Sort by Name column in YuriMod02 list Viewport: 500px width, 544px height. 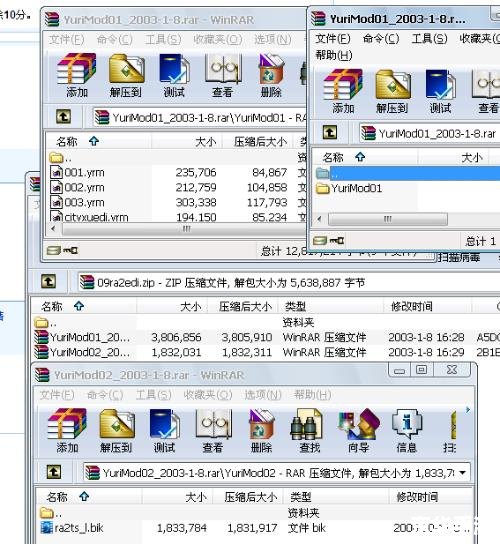point(88,497)
